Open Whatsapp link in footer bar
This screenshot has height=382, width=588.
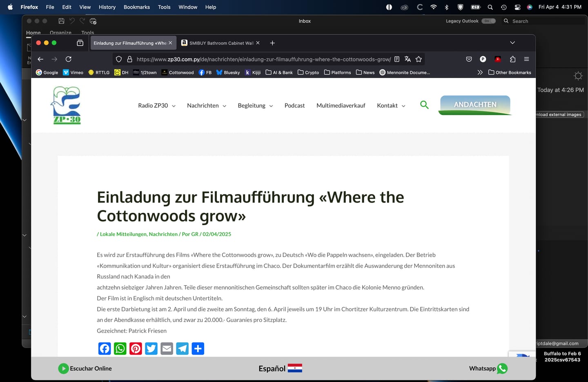[x=488, y=369]
